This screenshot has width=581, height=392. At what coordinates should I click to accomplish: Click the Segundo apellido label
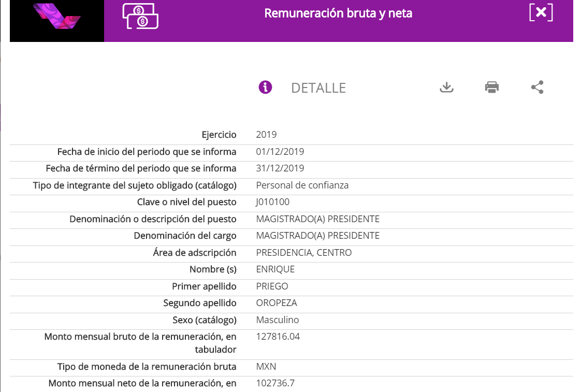pyautogui.click(x=200, y=303)
